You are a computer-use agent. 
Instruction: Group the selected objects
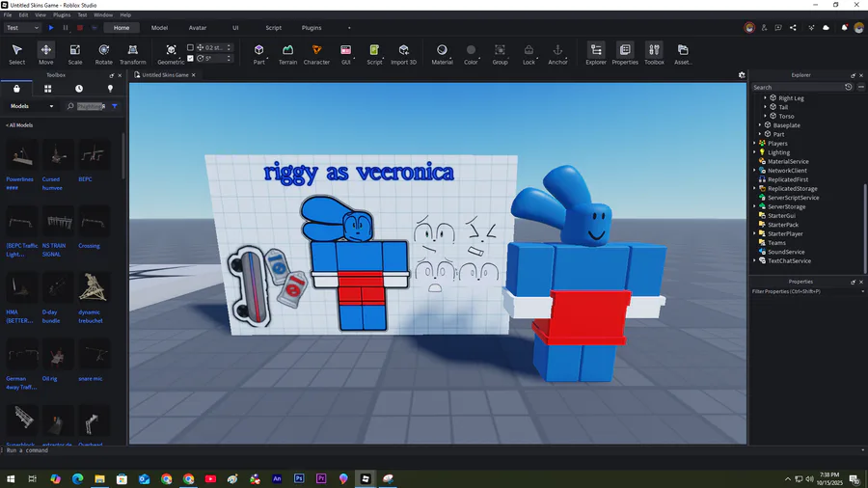tap(500, 54)
